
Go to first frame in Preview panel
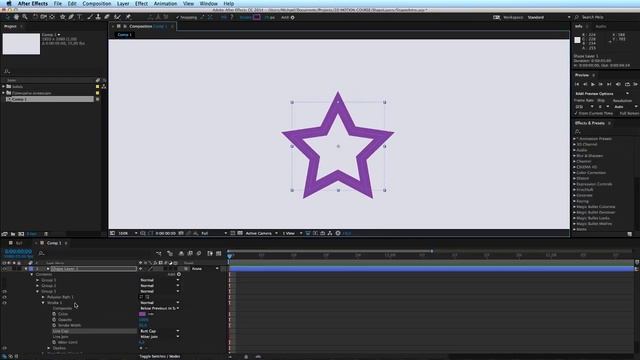(x=577, y=84)
